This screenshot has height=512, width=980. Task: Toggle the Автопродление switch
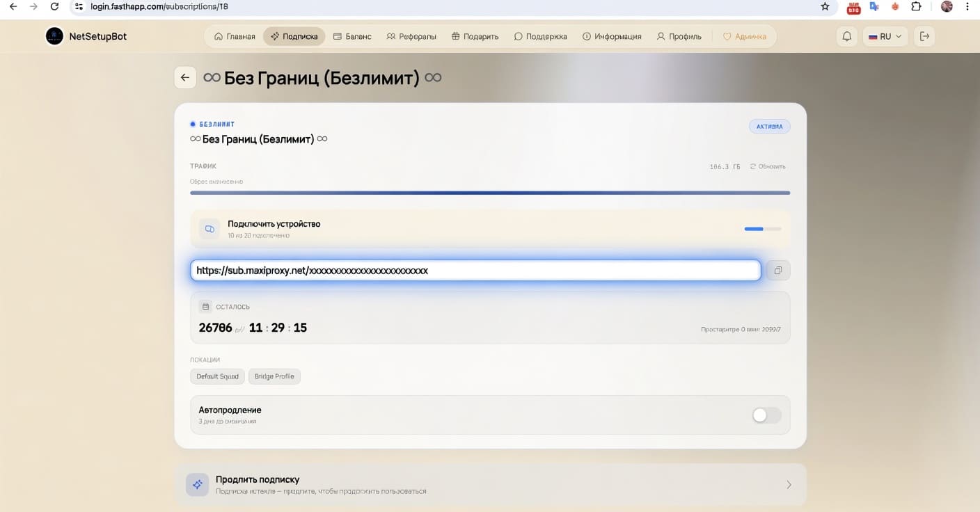coord(767,415)
